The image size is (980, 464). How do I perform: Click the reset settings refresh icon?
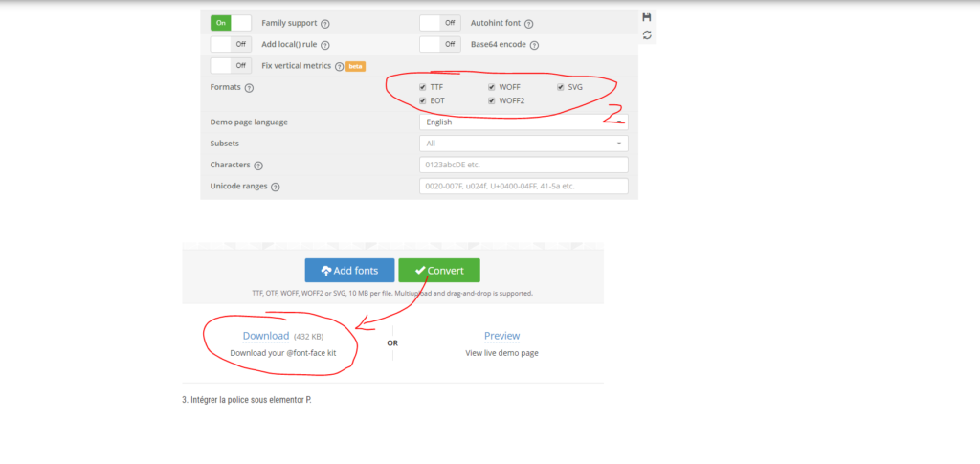click(x=647, y=35)
